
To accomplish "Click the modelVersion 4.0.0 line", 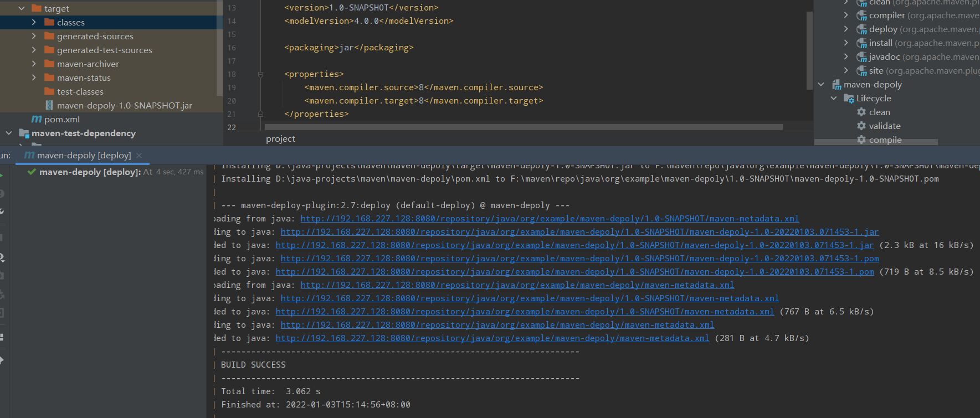I will (x=369, y=21).
